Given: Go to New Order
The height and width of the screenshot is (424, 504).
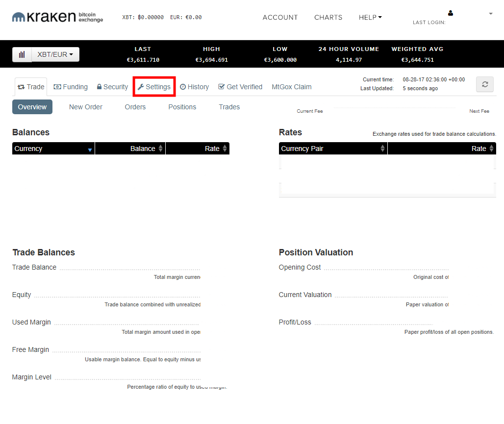Looking at the screenshot, I should coord(85,107).
